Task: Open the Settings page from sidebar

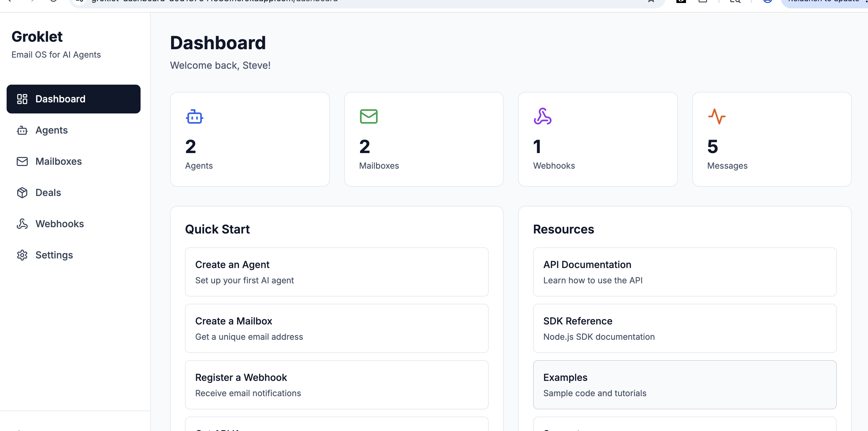Action: click(x=54, y=255)
